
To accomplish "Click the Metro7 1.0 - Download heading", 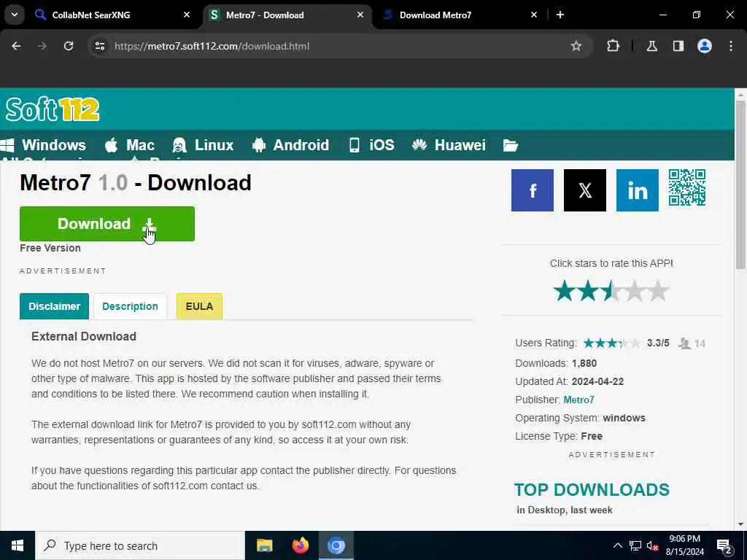I will (135, 183).
